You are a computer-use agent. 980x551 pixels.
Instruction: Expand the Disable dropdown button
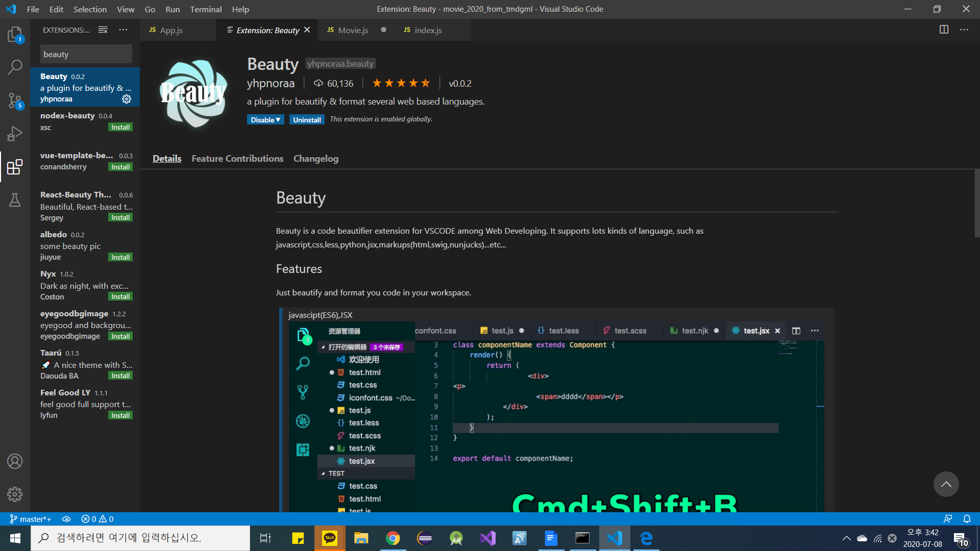(x=265, y=120)
